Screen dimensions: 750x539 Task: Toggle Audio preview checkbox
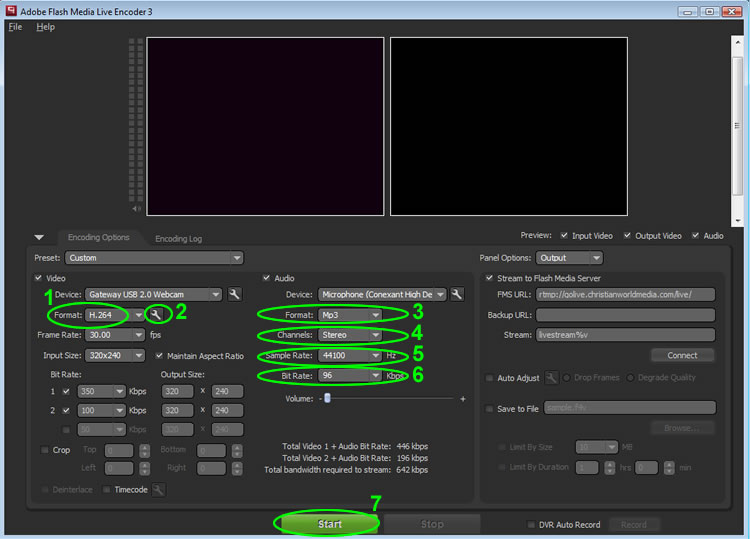coord(695,235)
